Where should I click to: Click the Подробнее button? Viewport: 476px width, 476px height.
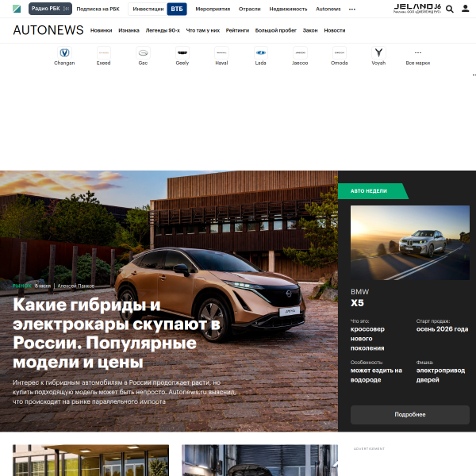(410, 414)
